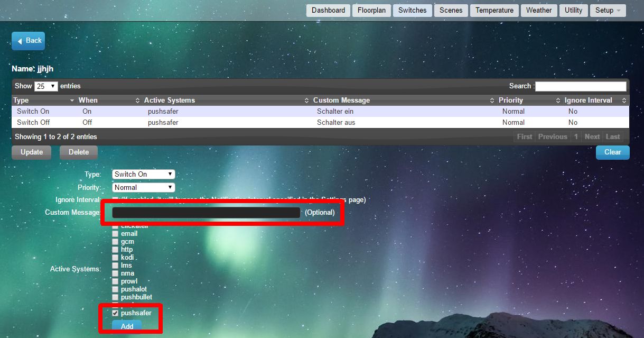Open the Temperature tab
Screen dimensions: 644x338
coord(494,10)
